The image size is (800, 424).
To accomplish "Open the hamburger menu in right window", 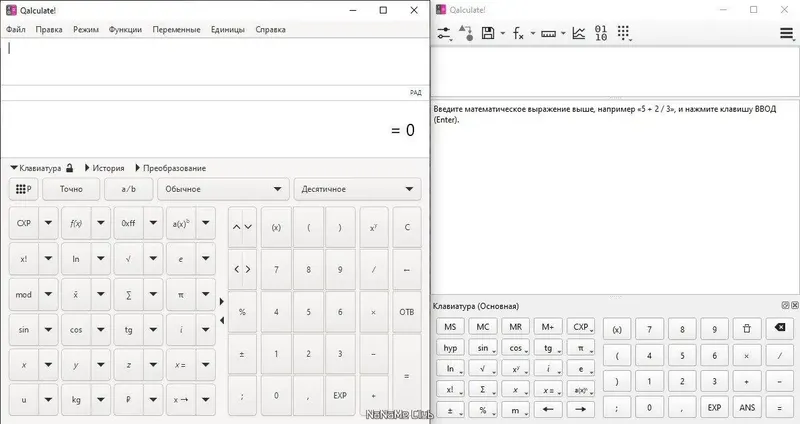I will [x=786, y=34].
